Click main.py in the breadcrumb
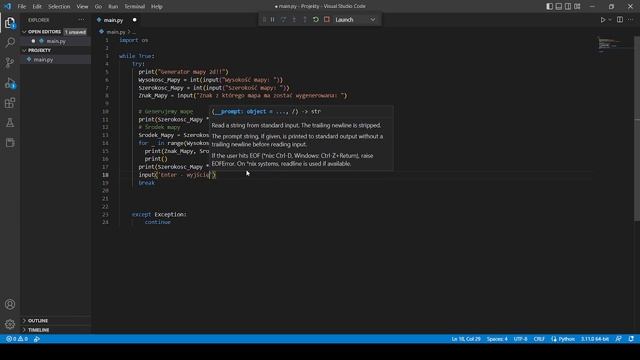The height and width of the screenshot is (360, 640). coord(116,32)
